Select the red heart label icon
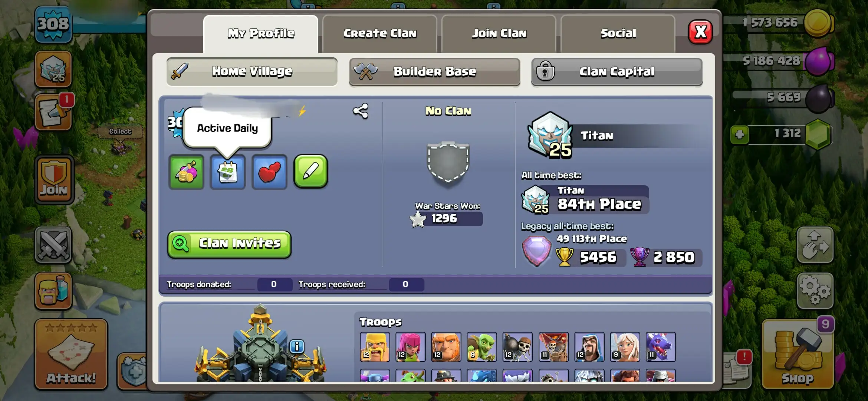Image resolution: width=868 pixels, height=401 pixels. click(269, 172)
